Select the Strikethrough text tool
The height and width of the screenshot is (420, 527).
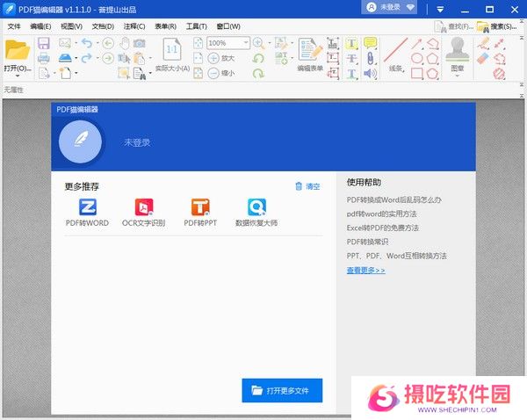pos(351,58)
